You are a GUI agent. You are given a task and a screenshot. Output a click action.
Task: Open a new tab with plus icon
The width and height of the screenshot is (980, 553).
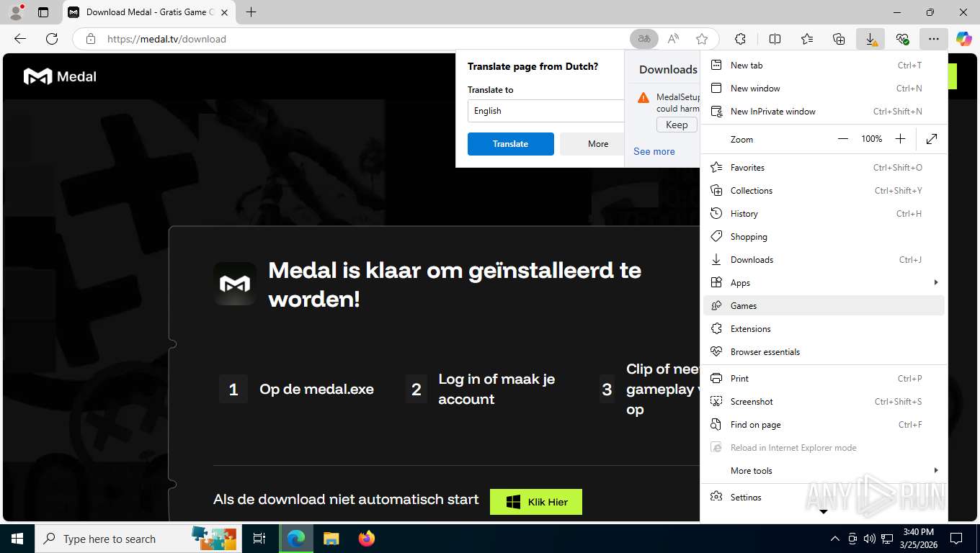point(251,12)
